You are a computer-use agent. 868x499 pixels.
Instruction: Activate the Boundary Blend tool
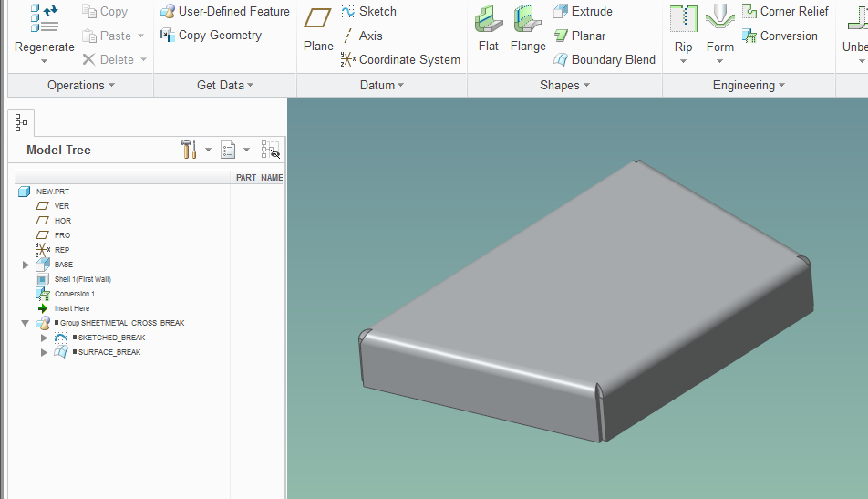(x=604, y=60)
